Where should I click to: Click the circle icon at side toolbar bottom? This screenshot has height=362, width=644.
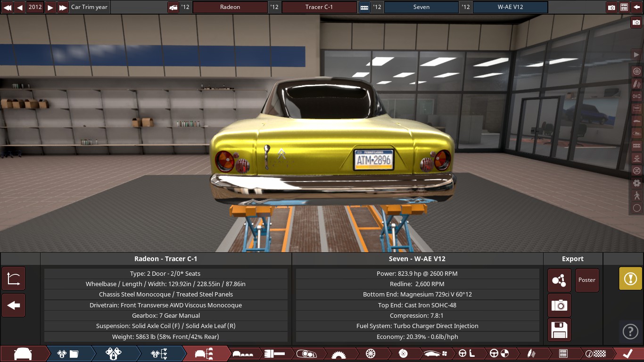(x=636, y=208)
